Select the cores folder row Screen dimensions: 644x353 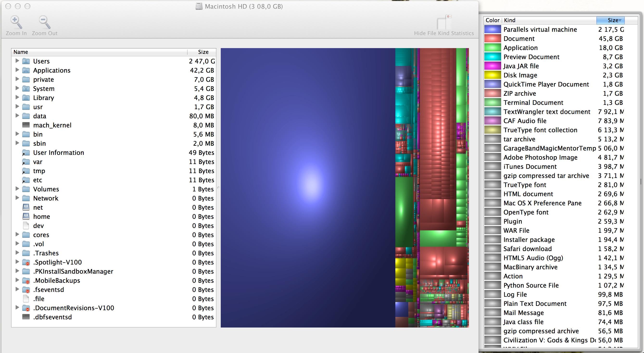coord(114,235)
